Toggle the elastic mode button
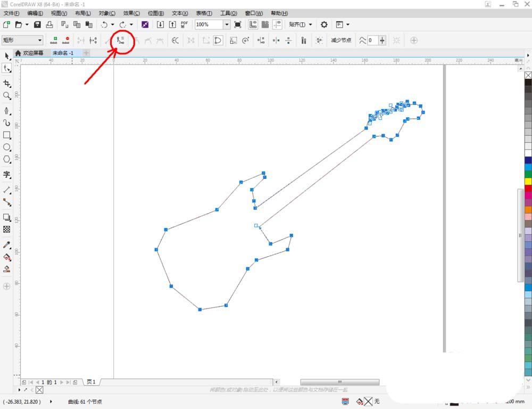The image size is (532, 409). (x=304, y=40)
